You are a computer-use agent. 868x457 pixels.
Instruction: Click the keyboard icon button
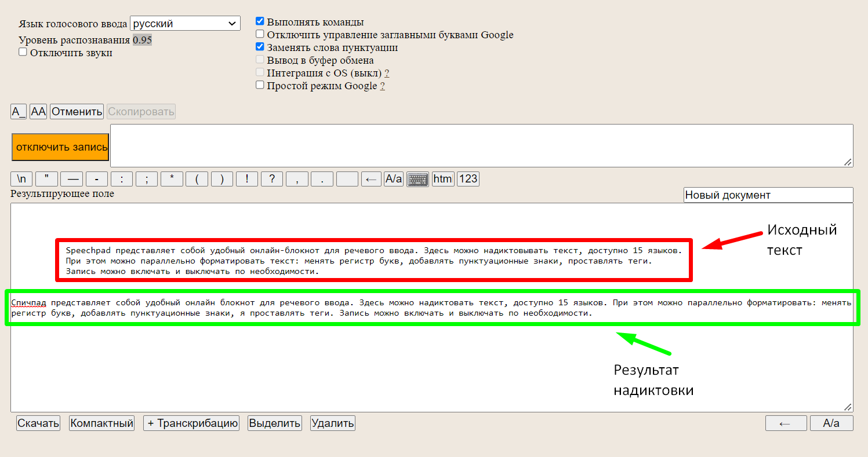[x=417, y=179]
